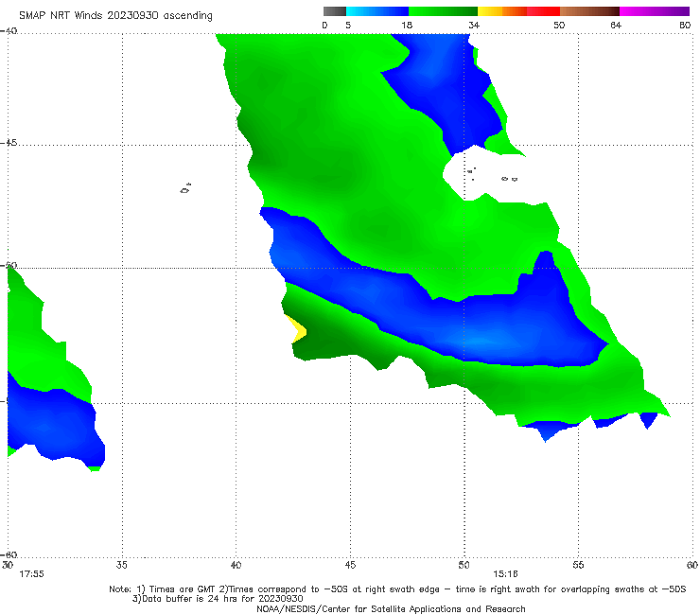This screenshot has height=615, width=700.
Task: Click the longitude axis label "60"
Action: [692, 565]
